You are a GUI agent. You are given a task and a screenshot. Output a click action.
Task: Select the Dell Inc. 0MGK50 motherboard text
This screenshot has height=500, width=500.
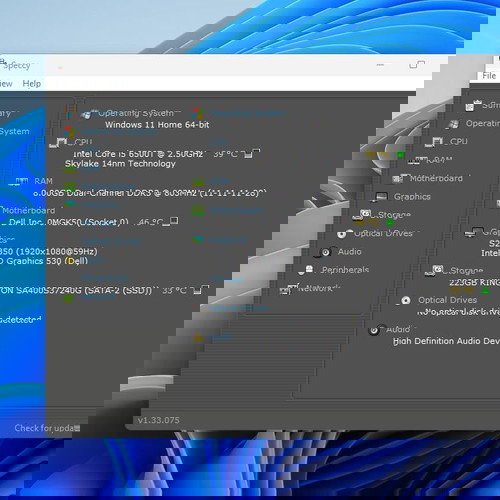68,222
